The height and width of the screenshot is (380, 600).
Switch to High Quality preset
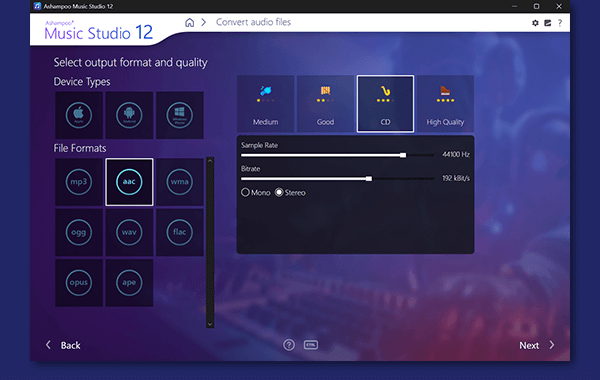pos(445,104)
